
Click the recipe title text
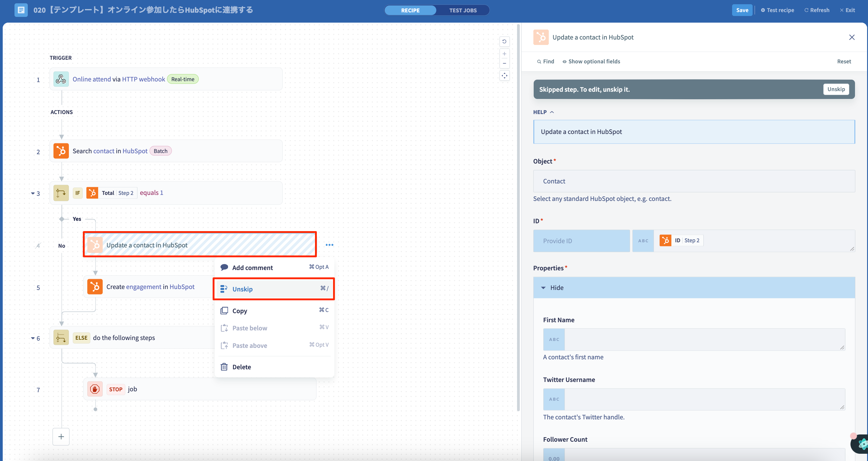(x=143, y=10)
